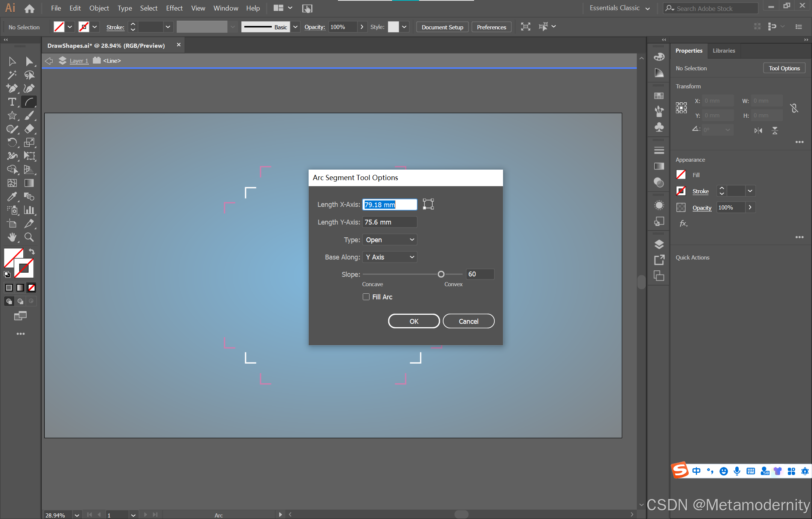Select the Rotate tool
Image resolution: width=812 pixels, height=519 pixels.
point(12,143)
